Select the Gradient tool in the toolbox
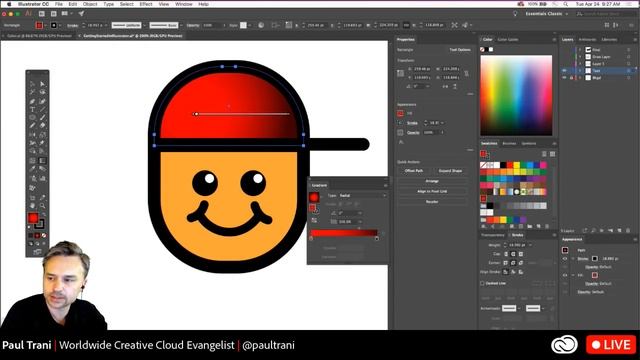This screenshot has width=640, height=360. (42, 160)
